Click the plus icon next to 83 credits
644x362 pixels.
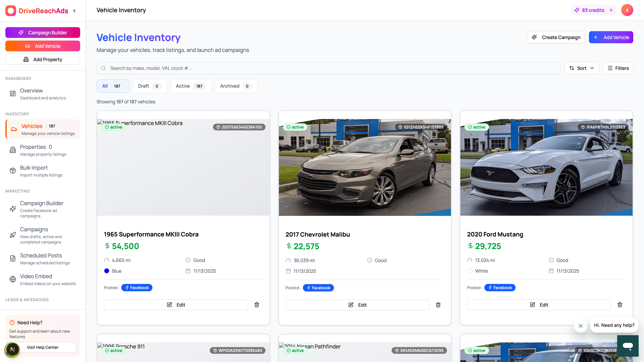coord(611,10)
